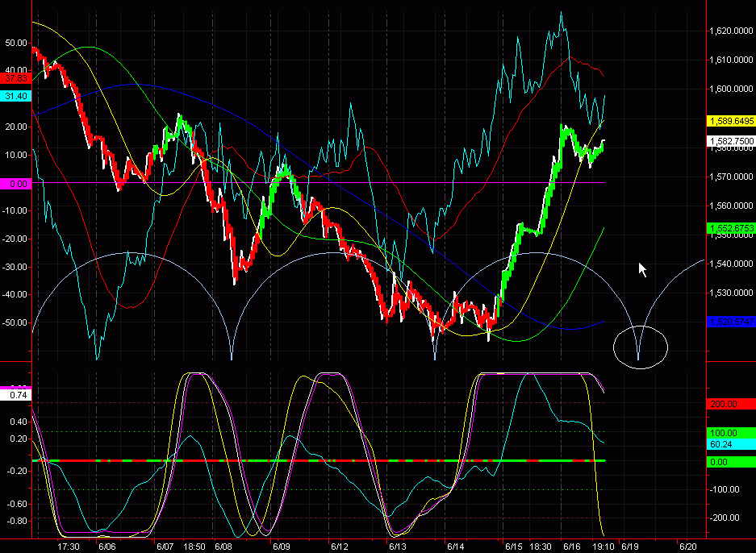Click the cyan 31.40 value label

[16, 96]
